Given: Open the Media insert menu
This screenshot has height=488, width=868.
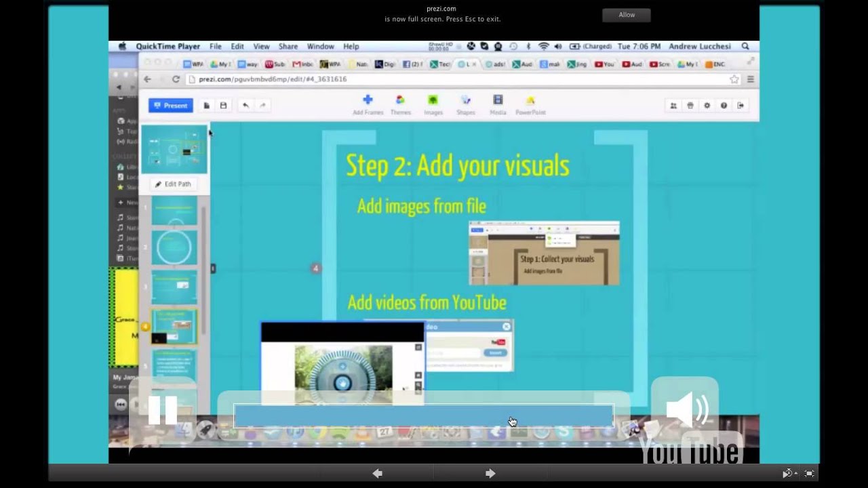Looking at the screenshot, I should pos(498,105).
